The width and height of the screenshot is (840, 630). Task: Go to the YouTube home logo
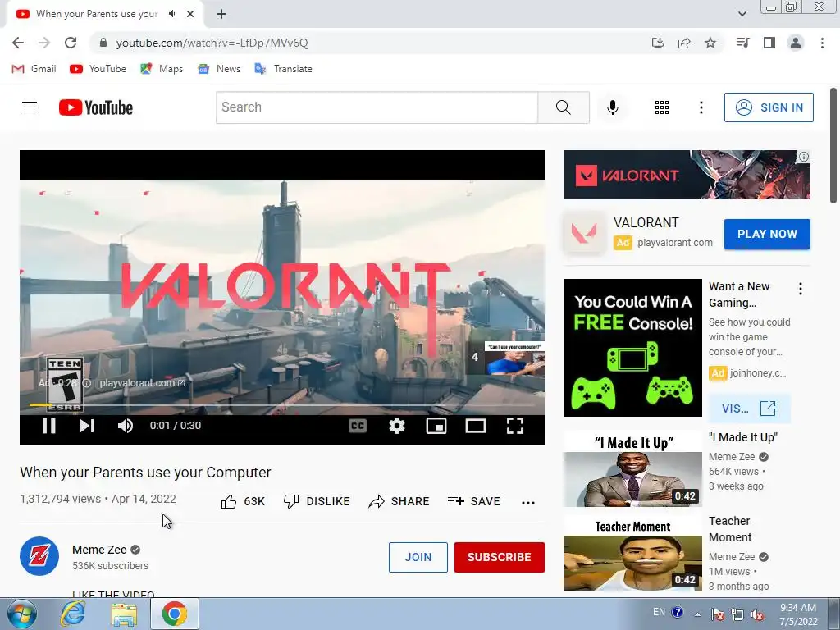[96, 107]
